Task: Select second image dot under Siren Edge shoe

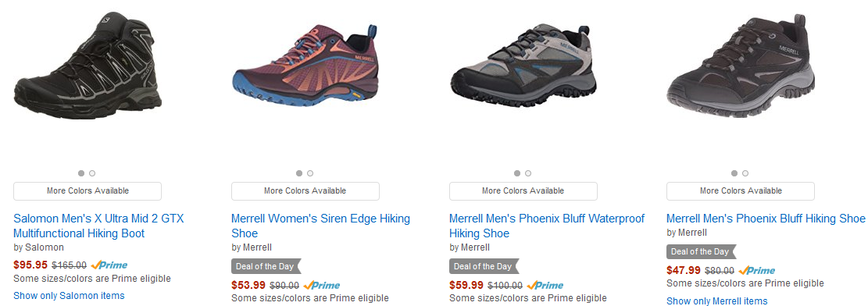Action: pyautogui.click(x=310, y=173)
